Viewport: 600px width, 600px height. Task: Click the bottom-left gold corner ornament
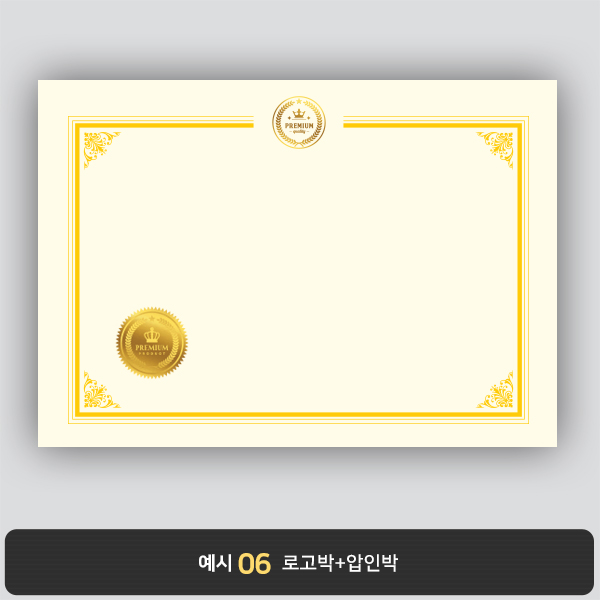(x=102, y=390)
